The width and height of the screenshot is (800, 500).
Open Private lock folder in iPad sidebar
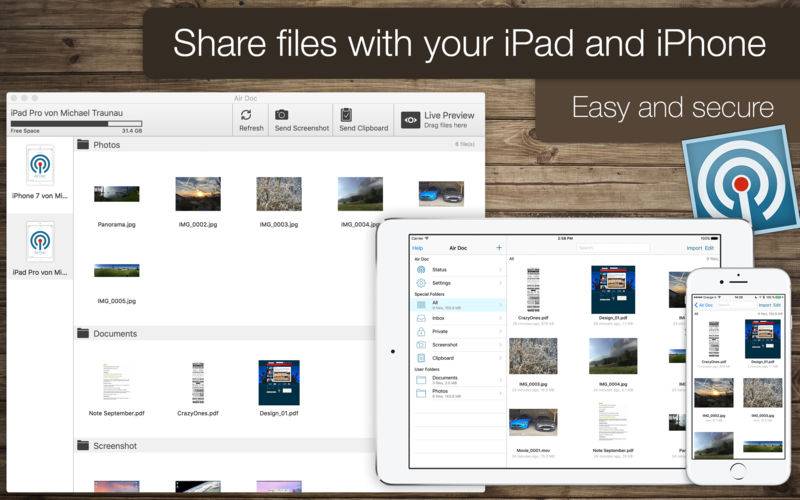tap(458, 332)
